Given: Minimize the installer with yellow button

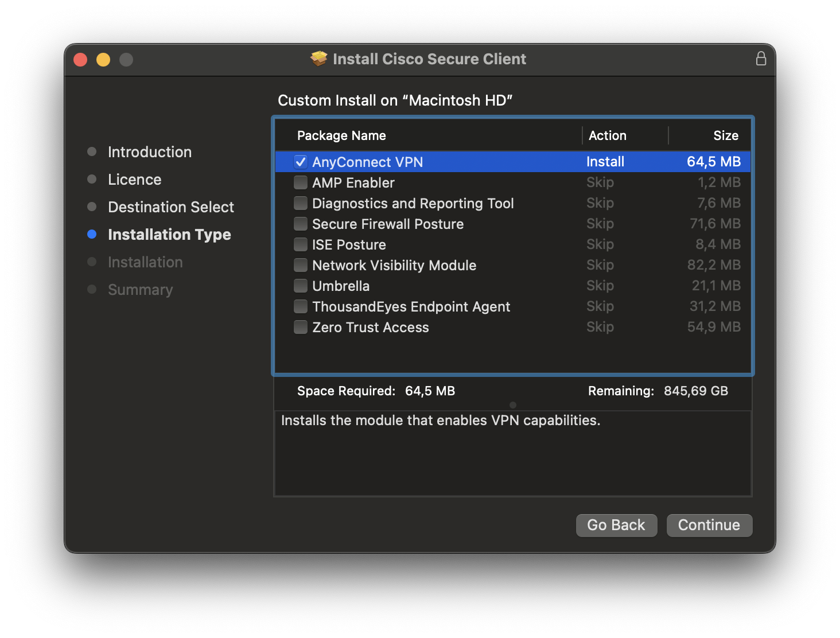Looking at the screenshot, I should (103, 60).
